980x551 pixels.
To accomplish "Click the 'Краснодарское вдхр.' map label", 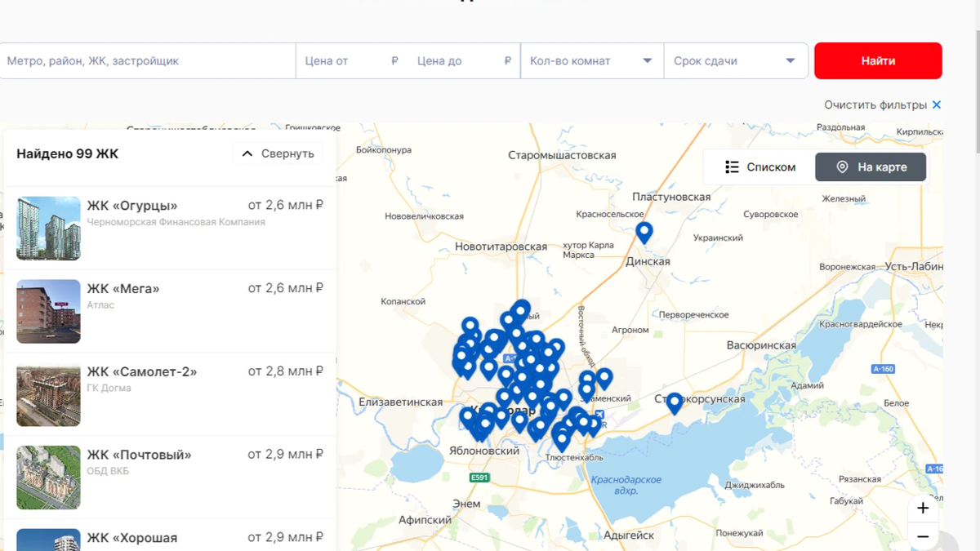I will point(626,486).
